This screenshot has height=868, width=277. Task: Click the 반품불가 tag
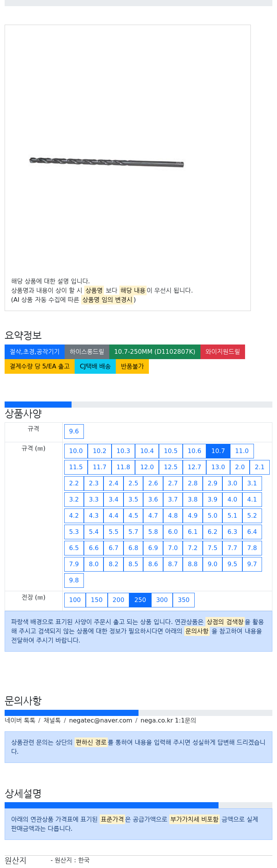[132, 366]
